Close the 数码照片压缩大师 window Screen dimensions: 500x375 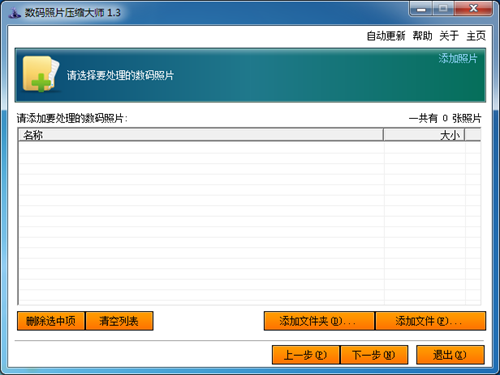473,9
